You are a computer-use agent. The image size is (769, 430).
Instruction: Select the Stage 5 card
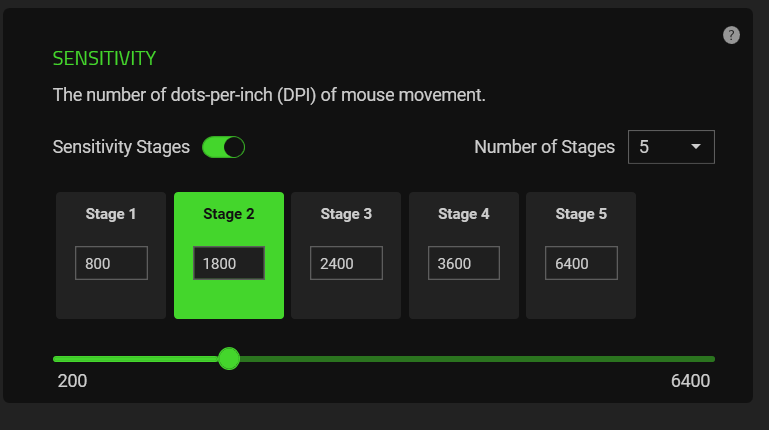coord(581,295)
